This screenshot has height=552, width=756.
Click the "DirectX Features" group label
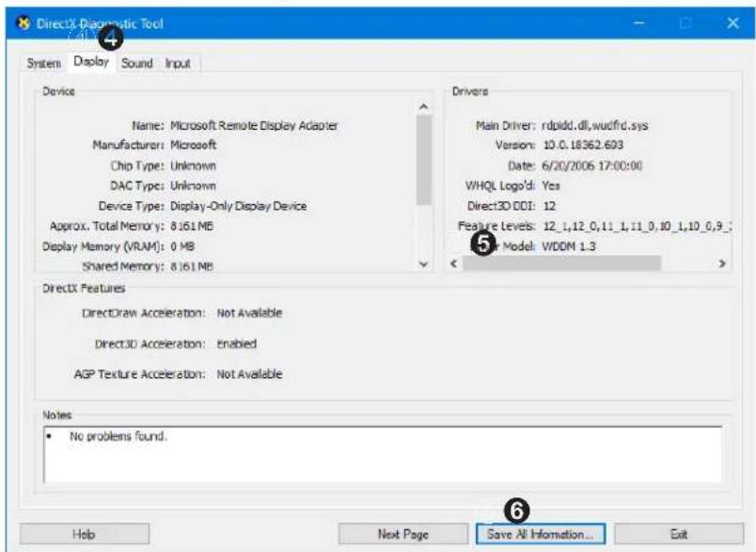pos(84,289)
